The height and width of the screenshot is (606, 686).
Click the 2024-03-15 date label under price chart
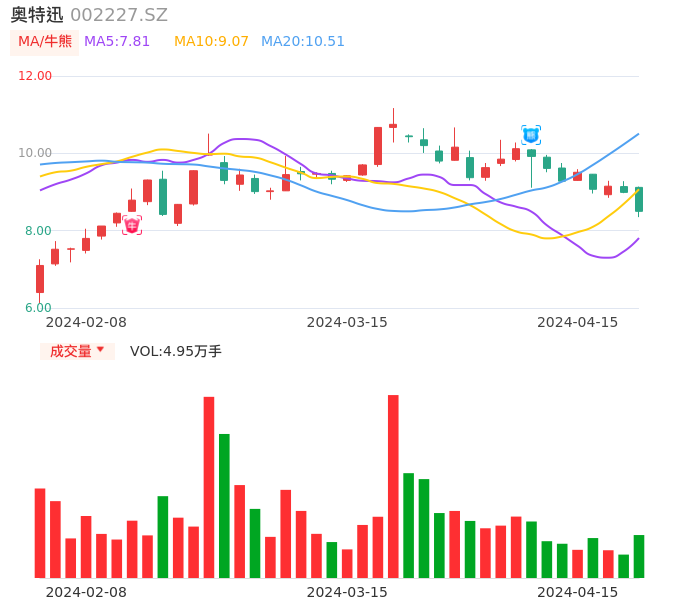click(347, 322)
